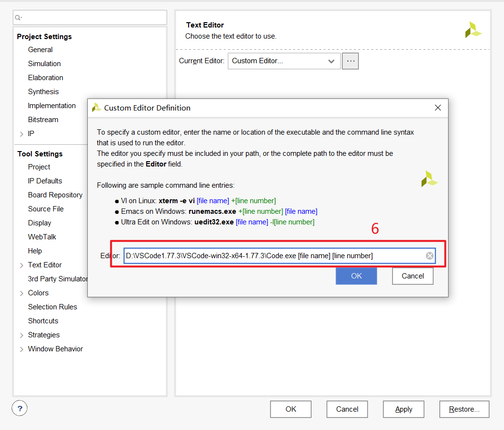Open IP Defaults settings
504x430 pixels.
(x=45, y=181)
